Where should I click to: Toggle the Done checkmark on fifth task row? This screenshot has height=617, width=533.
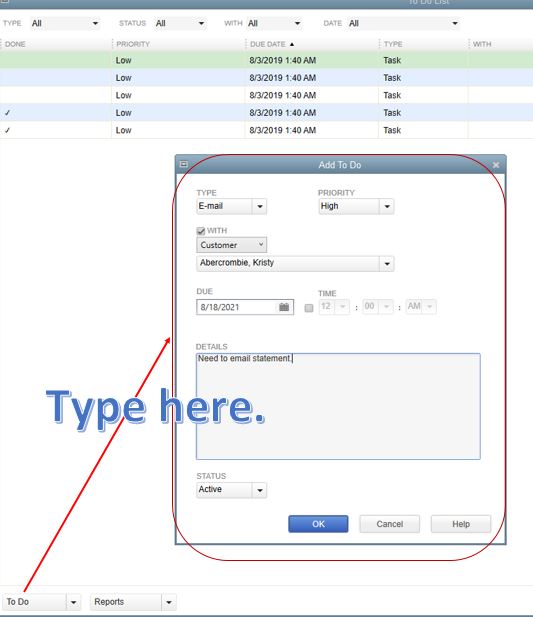pyautogui.click(x=7, y=130)
